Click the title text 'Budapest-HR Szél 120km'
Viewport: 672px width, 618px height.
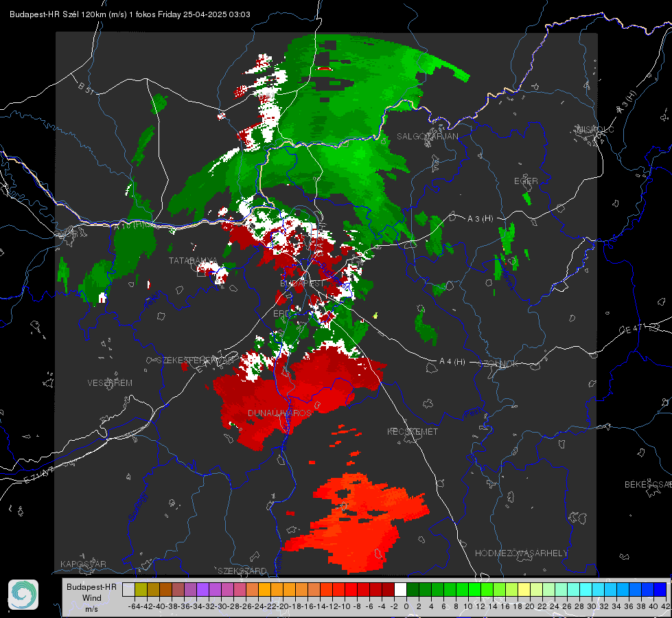click(58, 14)
